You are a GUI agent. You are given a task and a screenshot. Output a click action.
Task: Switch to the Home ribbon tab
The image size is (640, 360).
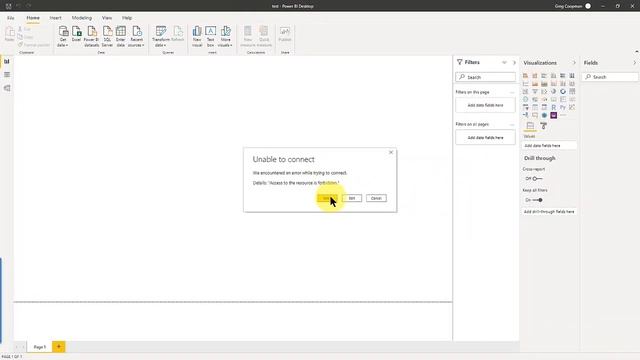(x=33, y=18)
